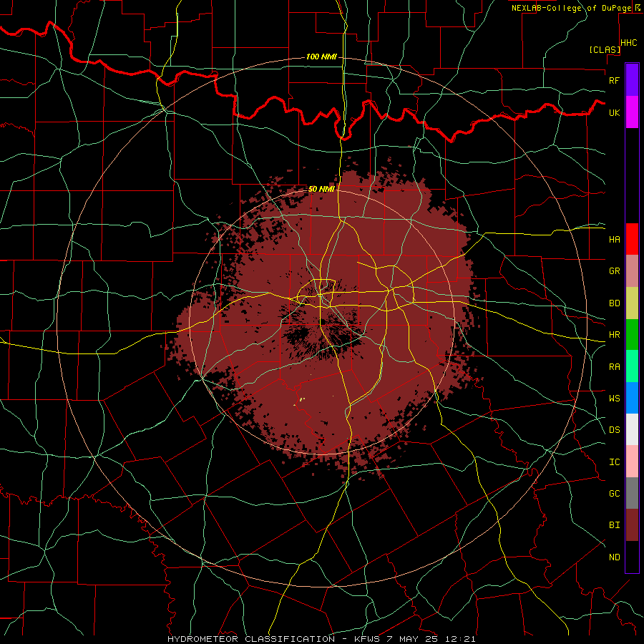Click the '12:21' timestamp text
The height and width of the screenshot is (644, 644).
[461, 639]
